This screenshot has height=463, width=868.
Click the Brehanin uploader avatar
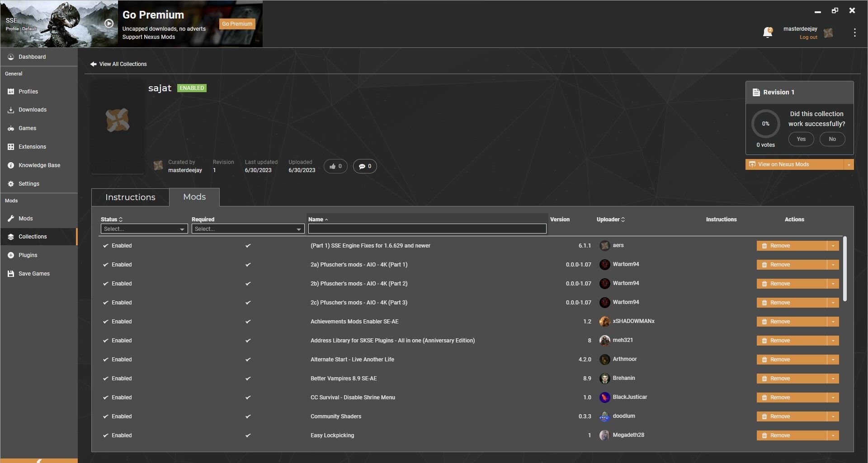604,379
